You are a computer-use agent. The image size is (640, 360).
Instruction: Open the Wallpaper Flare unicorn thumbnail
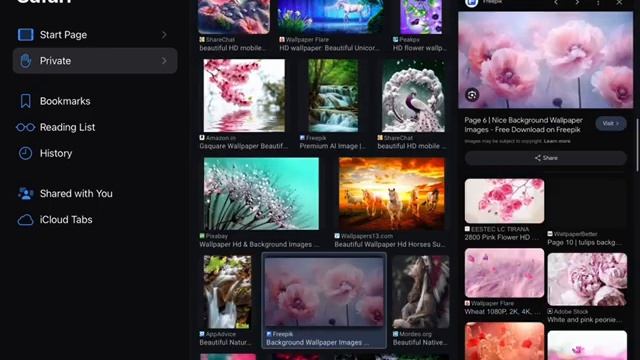[x=331, y=17]
